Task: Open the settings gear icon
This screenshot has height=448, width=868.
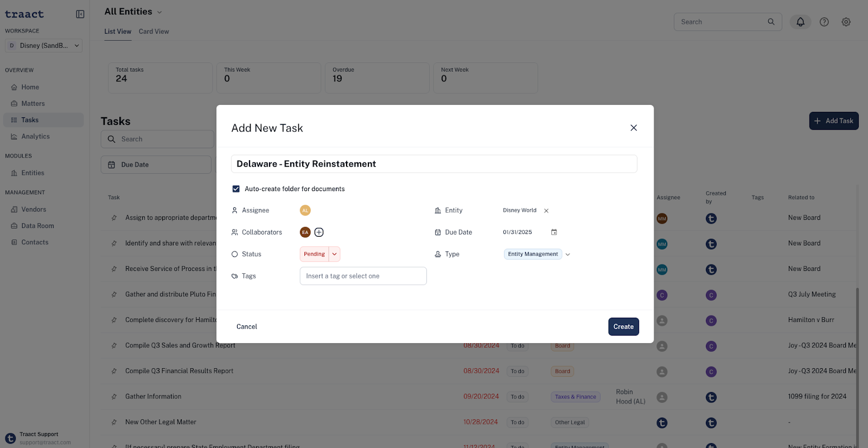Action: 846,22
